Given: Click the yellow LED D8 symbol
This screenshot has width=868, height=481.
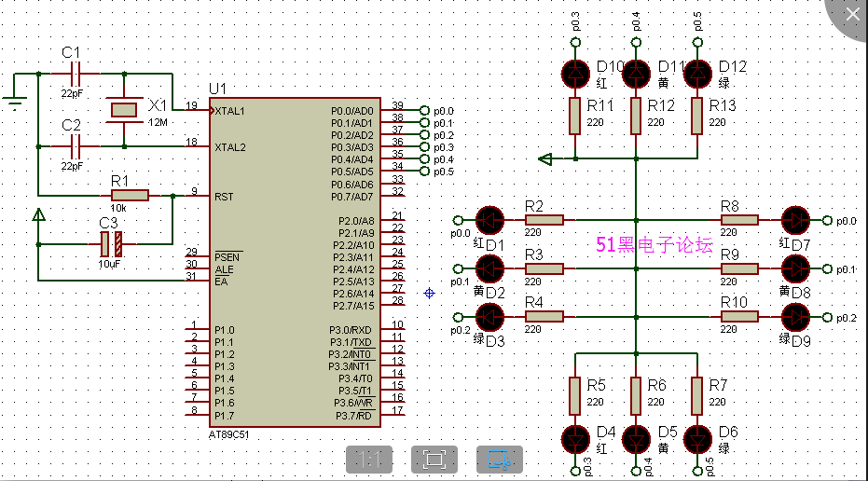Looking at the screenshot, I should 795,269.
